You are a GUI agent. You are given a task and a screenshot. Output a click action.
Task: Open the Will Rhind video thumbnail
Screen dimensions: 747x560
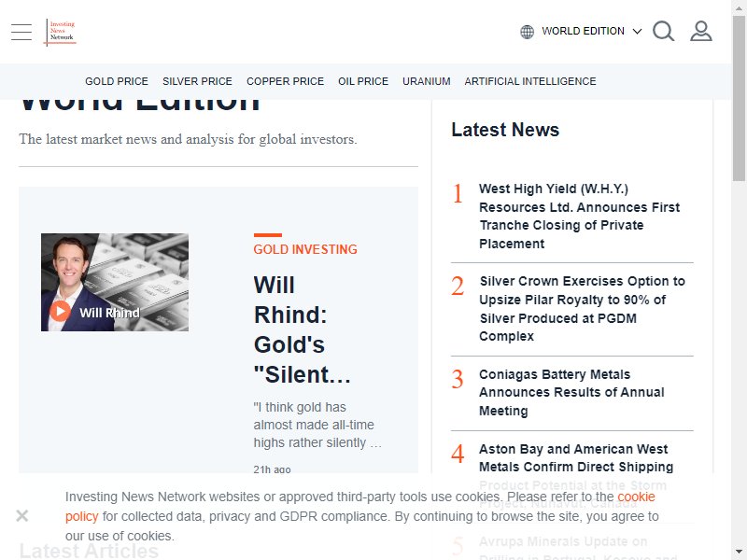[x=115, y=283]
